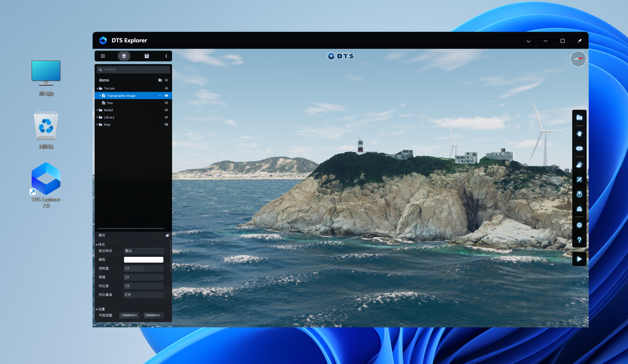Toggle visibility of the Sea layer
This screenshot has height=364, width=628.
click(166, 103)
